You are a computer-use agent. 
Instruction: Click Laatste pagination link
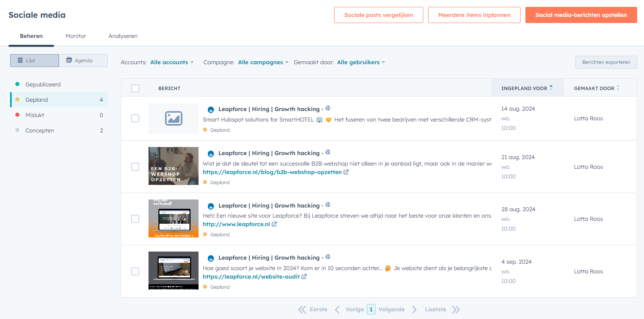click(x=435, y=309)
